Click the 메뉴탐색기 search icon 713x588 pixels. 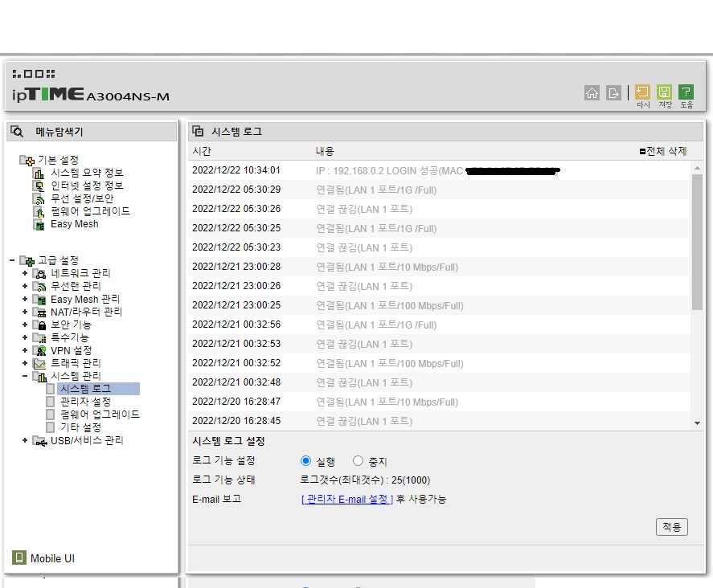[17, 132]
